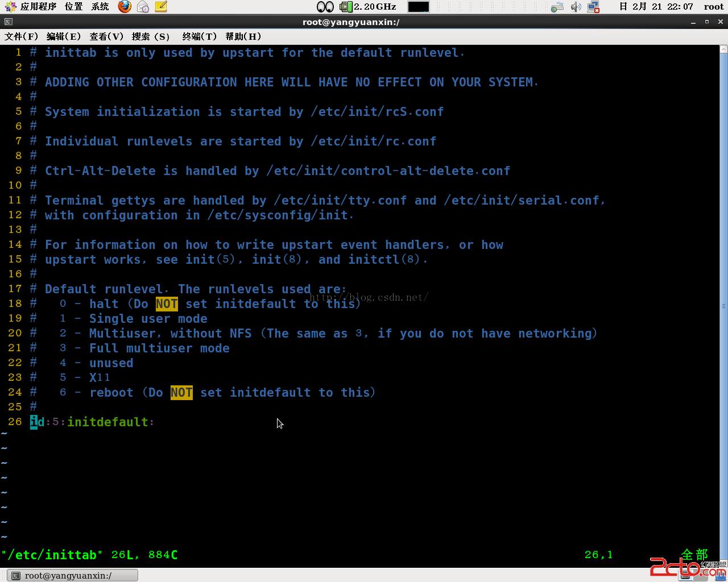
Task: Click the highlighted NOT on line 24
Action: point(181,393)
